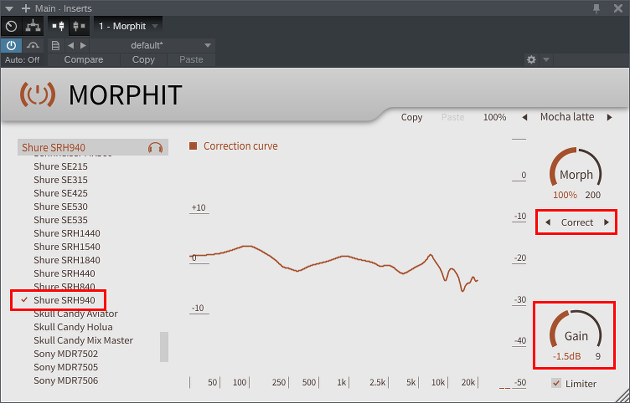The image size is (630, 403).
Task: Select Shure SE535 from the list
Action: (x=60, y=220)
